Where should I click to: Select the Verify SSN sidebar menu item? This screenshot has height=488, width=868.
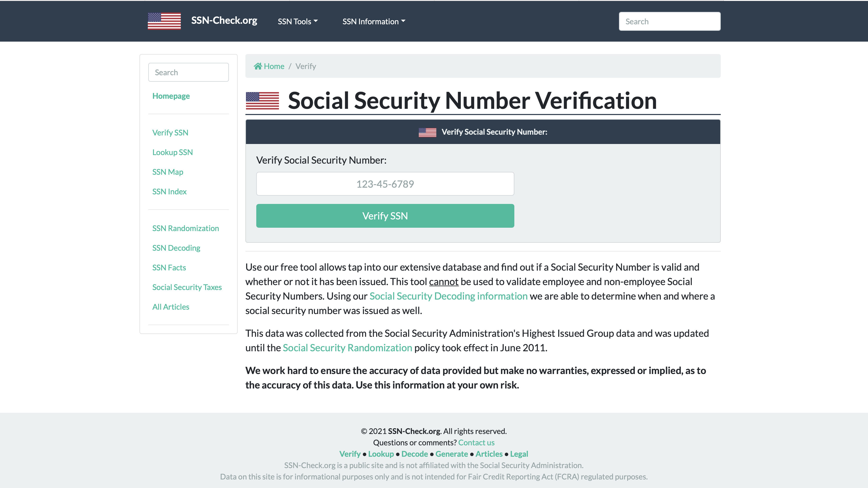pos(170,132)
